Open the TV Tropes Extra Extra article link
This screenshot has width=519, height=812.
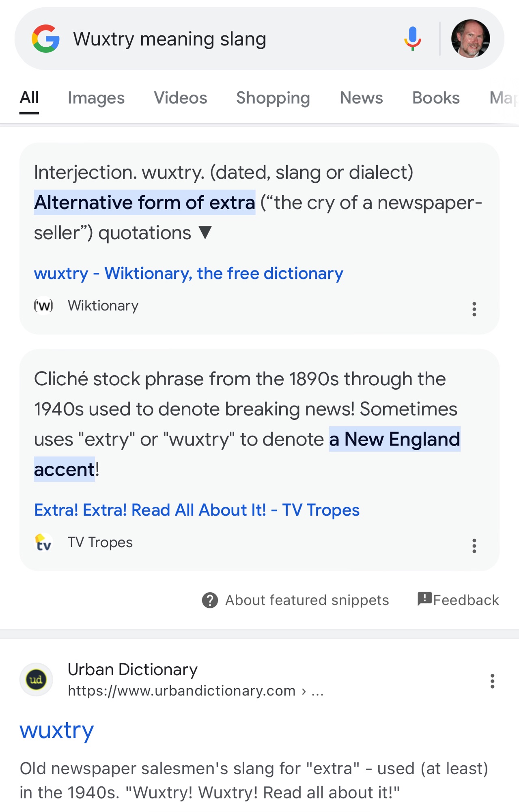(x=196, y=510)
